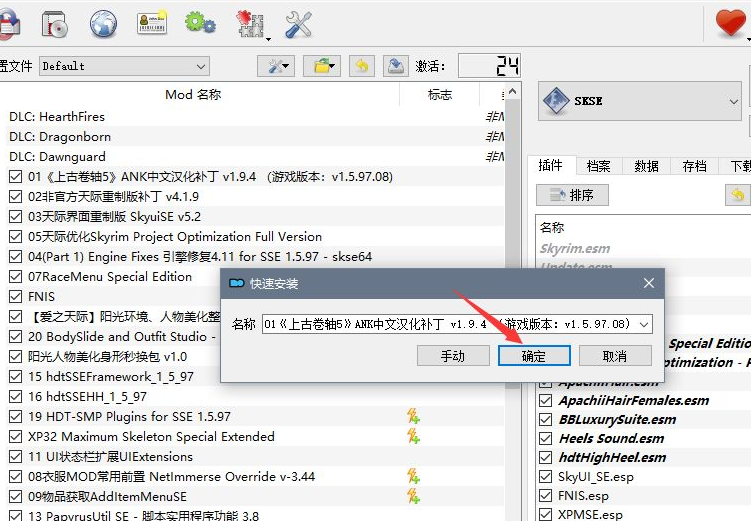Viewport: 751px width, 521px height.
Task: Open the wrench tools dropdown button
Action: click(275, 66)
